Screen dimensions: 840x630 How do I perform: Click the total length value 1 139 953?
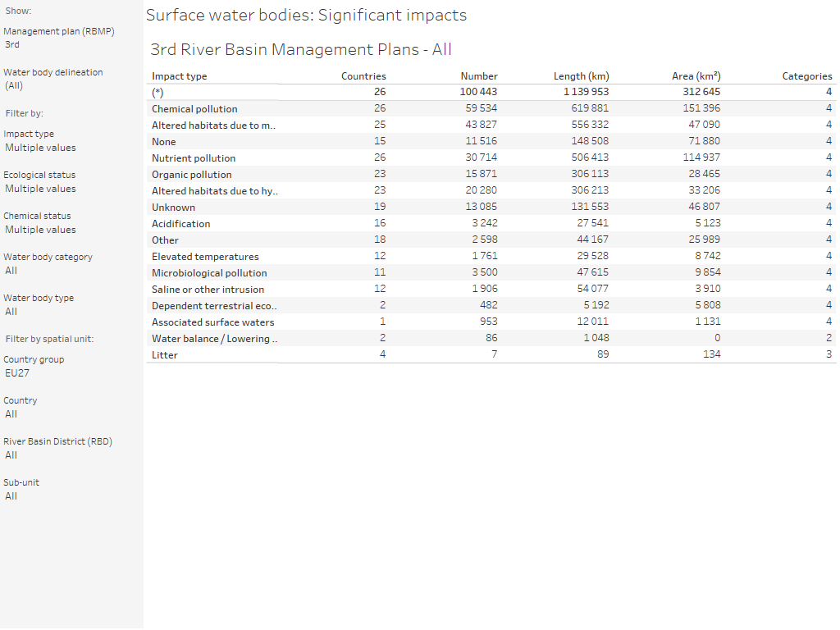[586, 92]
